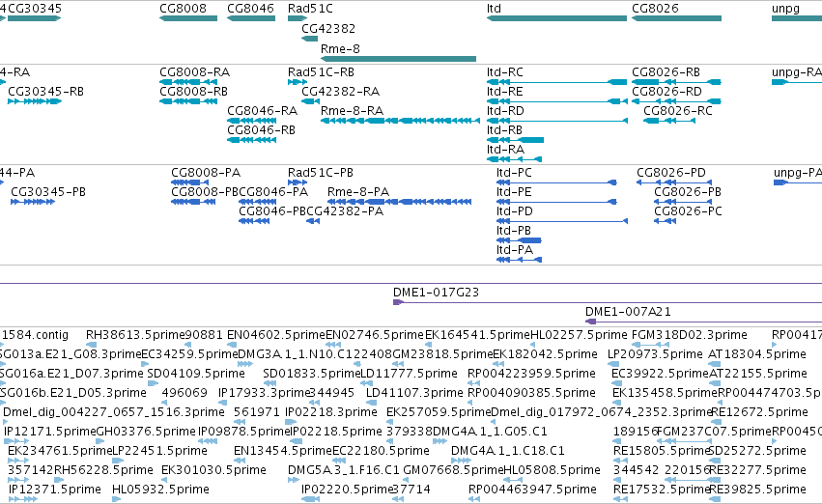
Task: Click transcript Rme-8-RA
Action: pyautogui.click(x=400, y=121)
